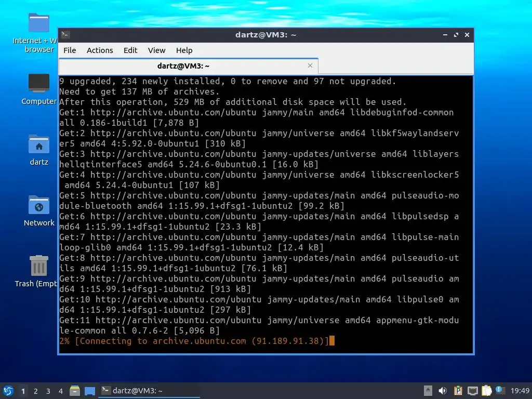Minimize the terminal window
532x399 pixels.
445,35
